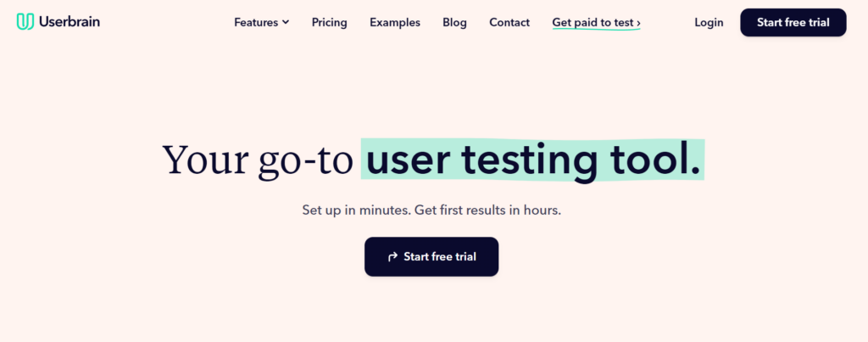Click Start free trial in the header
868x342 pixels.
pos(793,23)
